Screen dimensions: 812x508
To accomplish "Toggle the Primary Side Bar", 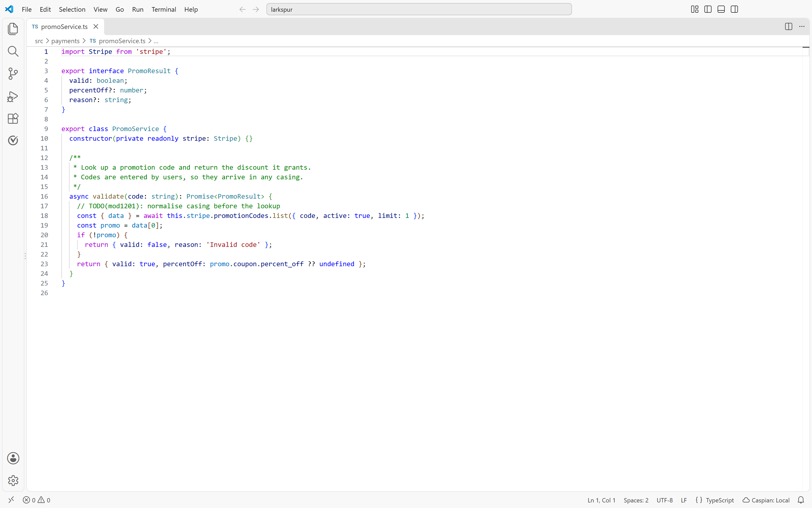I will [x=708, y=9].
